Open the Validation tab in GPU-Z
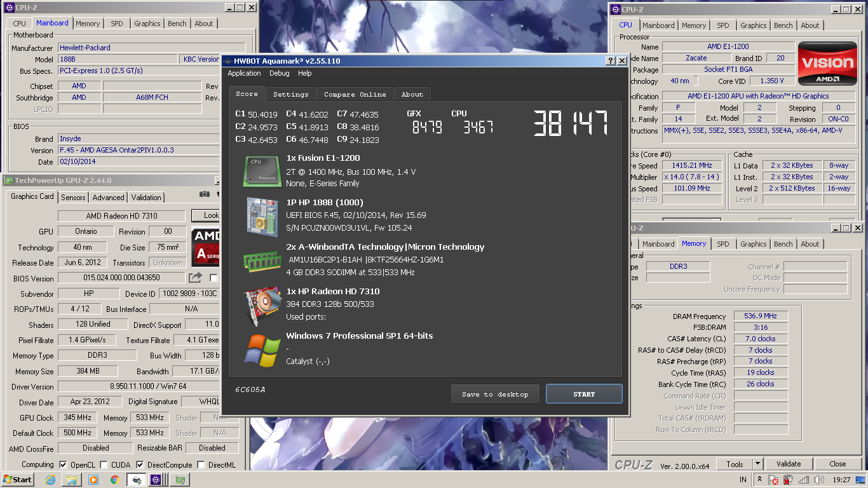 [147, 198]
